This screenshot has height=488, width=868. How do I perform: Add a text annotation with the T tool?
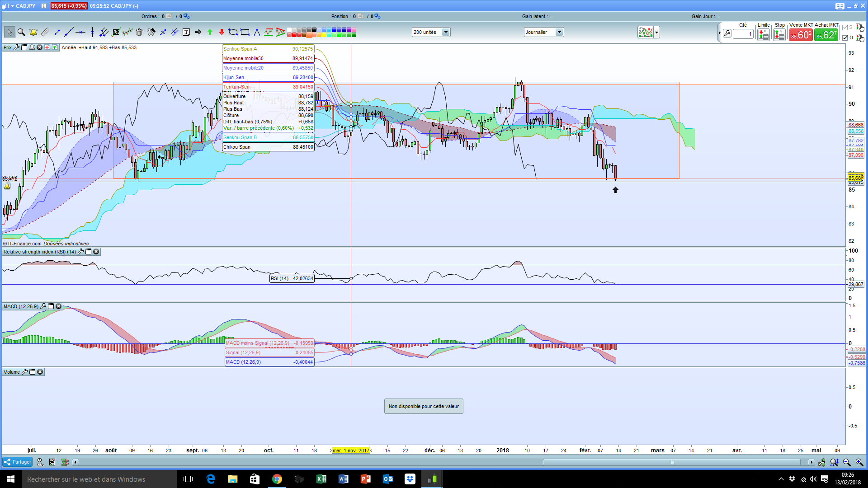186,32
